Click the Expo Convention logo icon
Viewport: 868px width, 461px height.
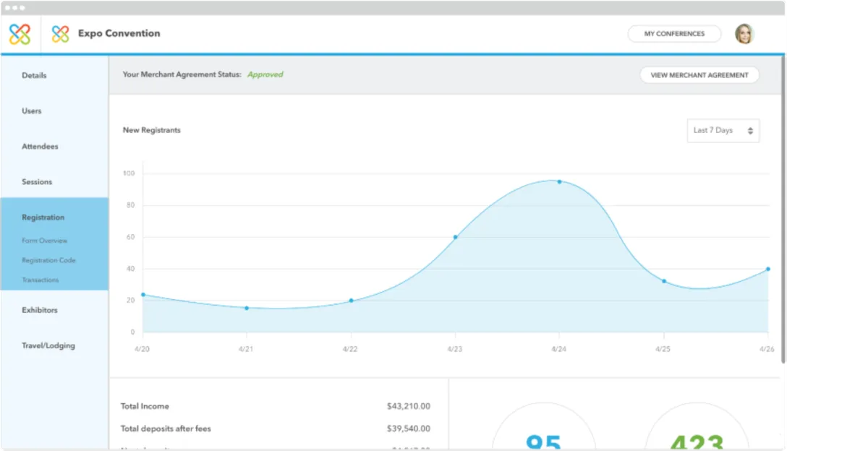point(61,34)
